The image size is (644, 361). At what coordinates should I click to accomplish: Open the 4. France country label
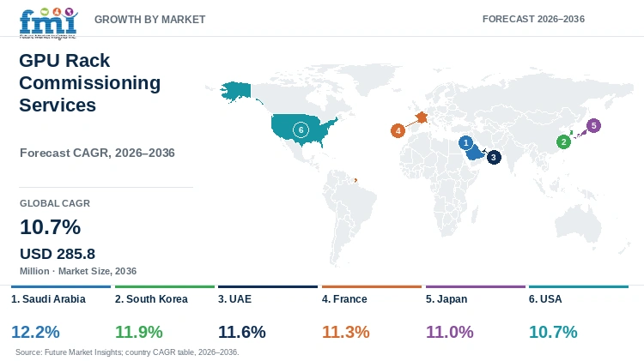point(344,299)
